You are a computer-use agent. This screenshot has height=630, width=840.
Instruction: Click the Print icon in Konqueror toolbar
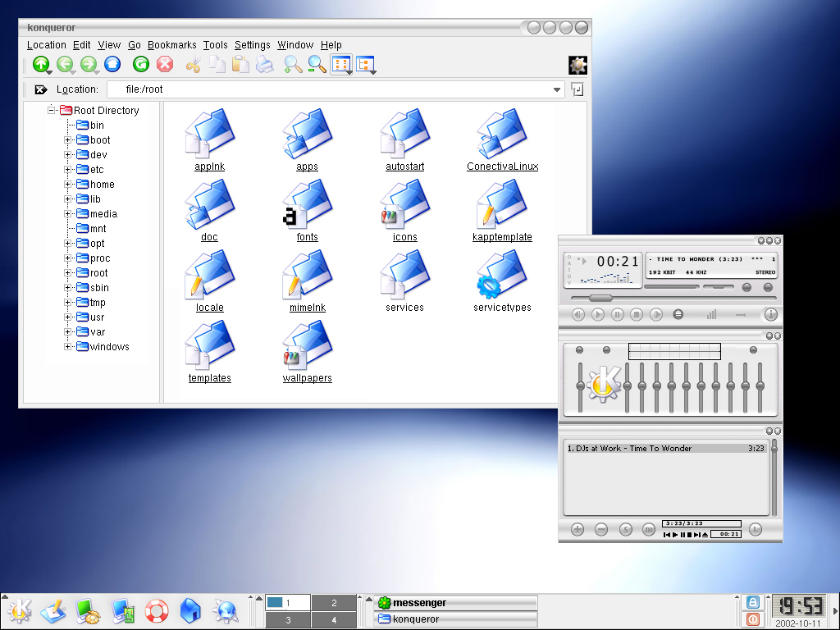click(x=265, y=65)
